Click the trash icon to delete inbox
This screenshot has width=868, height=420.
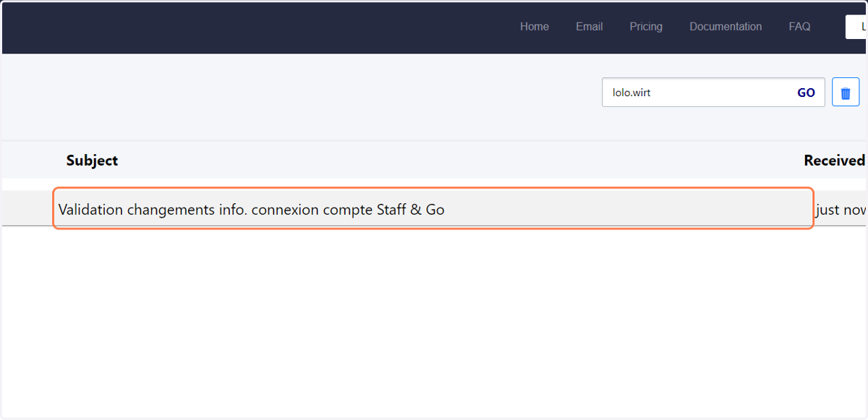pyautogui.click(x=846, y=93)
